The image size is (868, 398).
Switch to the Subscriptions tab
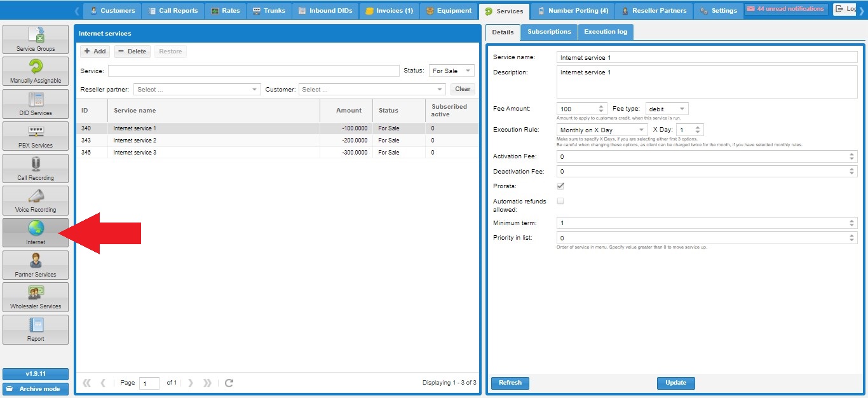pyautogui.click(x=549, y=32)
